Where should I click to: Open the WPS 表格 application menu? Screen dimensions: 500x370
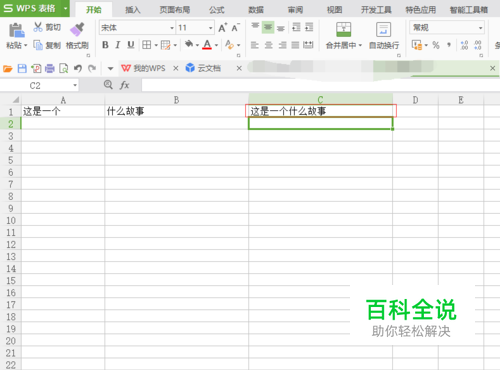[35, 8]
